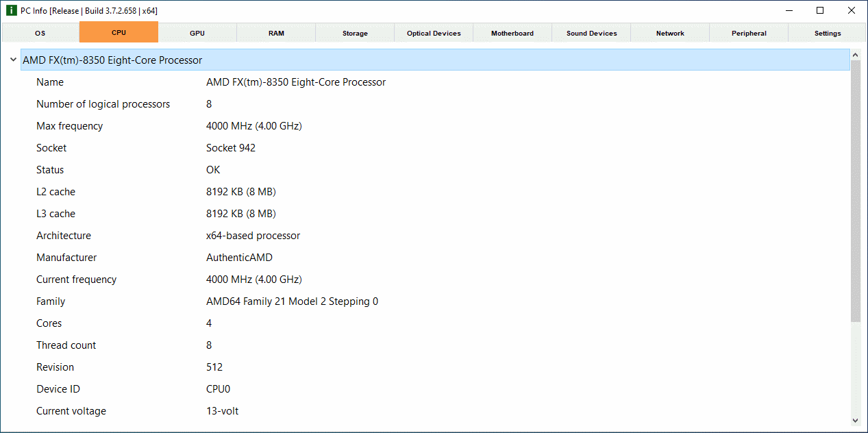Click the 'Status' label

point(50,170)
